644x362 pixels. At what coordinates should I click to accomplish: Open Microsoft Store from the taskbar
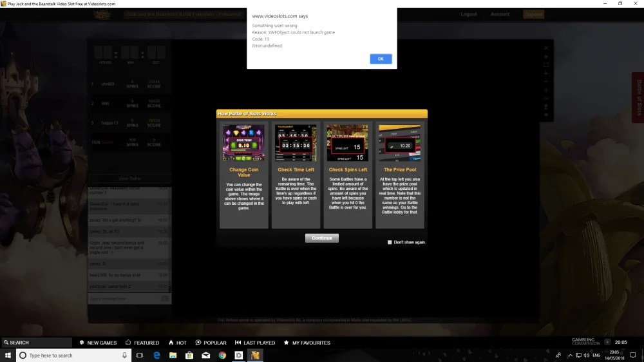189,355
